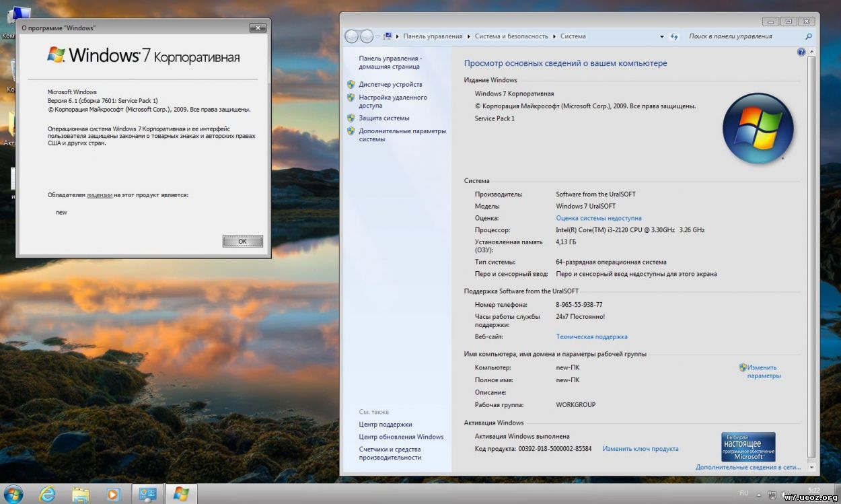The width and height of the screenshot is (841, 504).
Task: Open the Техническая поддержка website link
Action: [591, 336]
